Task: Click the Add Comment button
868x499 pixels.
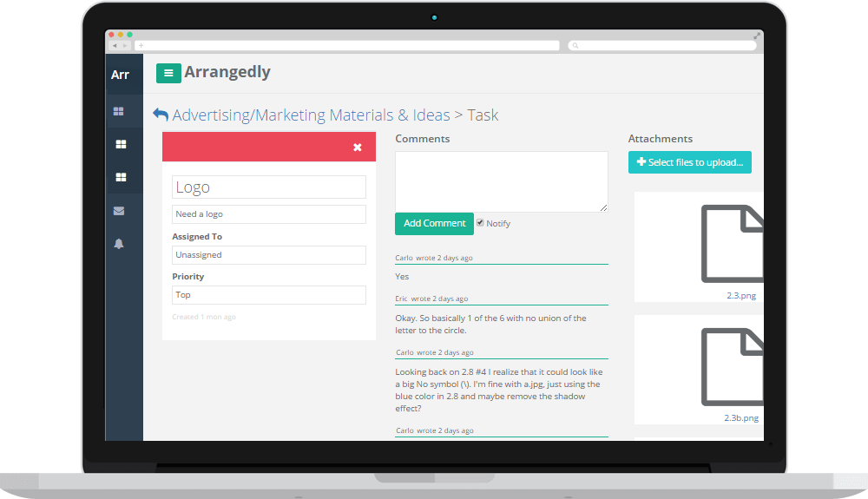Action: tap(435, 224)
